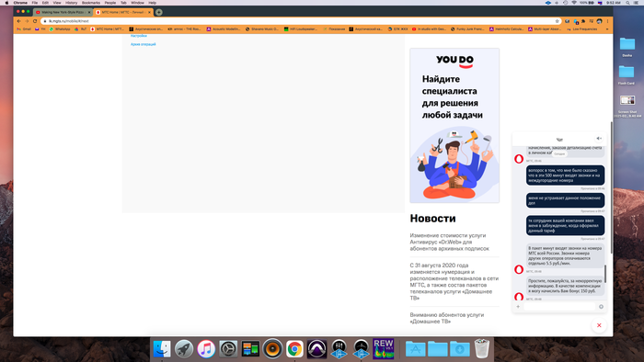Viewport: 644px width, 362px height.
Task: Open the TeamViewer menu bar icon
Action: (548, 3)
